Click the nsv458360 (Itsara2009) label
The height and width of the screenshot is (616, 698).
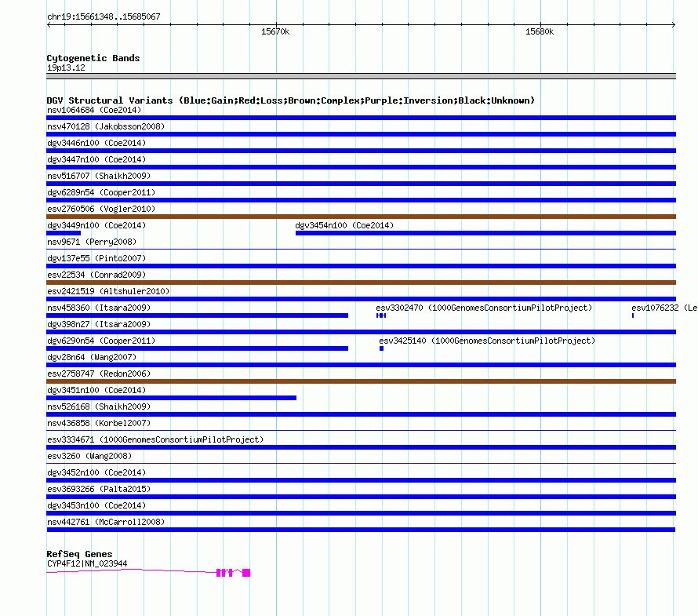[99, 308]
